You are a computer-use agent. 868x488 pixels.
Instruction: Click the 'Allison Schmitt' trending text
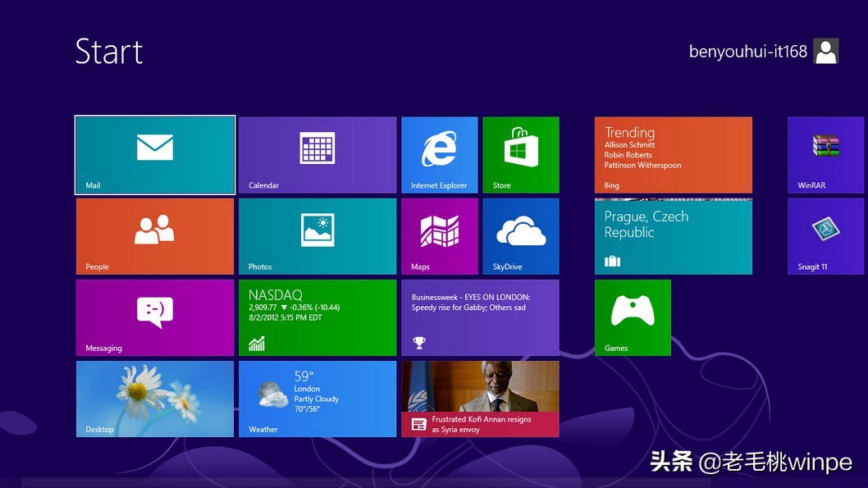[629, 145]
